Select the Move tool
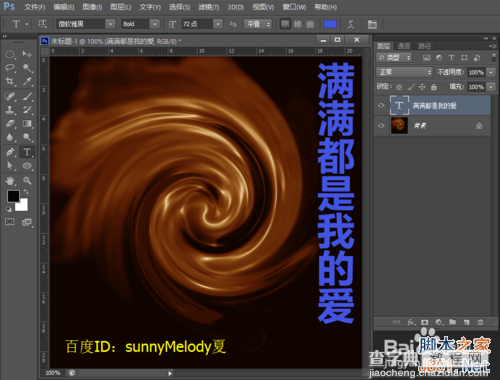 coord(27,54)
